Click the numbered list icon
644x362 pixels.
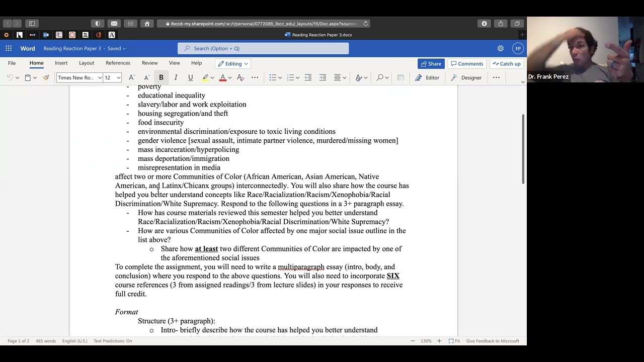pyautogui.click(x=290, y=77)
